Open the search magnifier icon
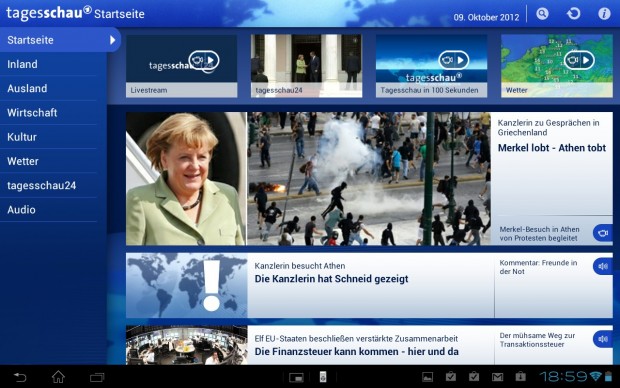Screen dimensions: 620x388 542,14
